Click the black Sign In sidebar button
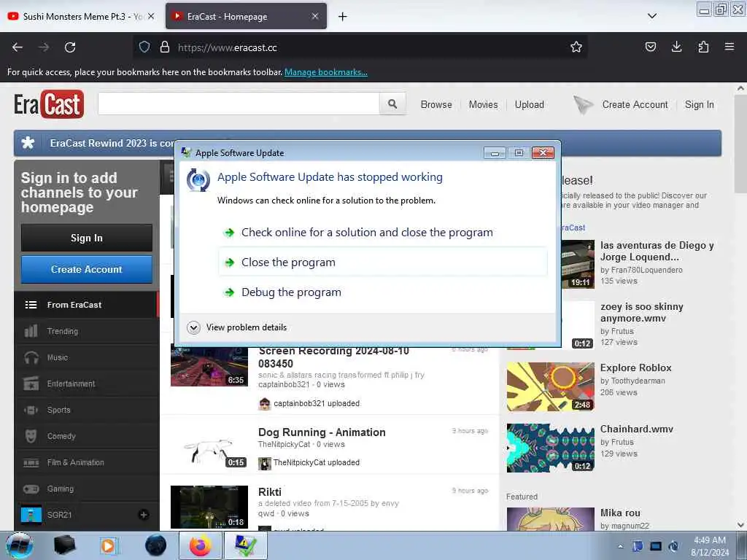The image size is (747, 560). (87, 238)
